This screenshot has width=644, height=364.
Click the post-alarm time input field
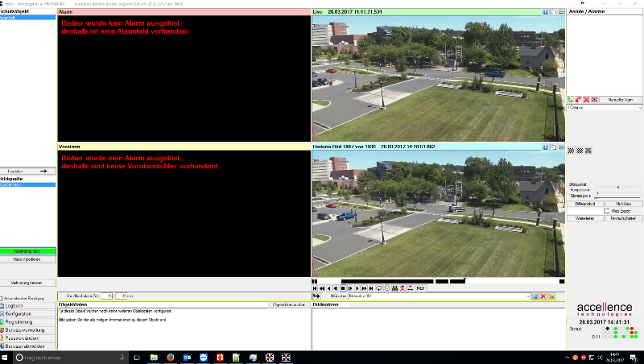point(122,296)
